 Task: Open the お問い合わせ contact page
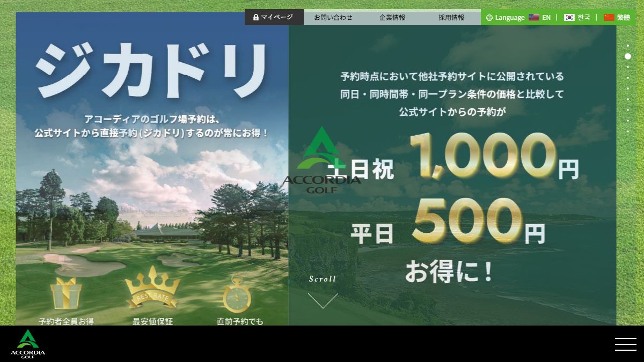point(333,17)
